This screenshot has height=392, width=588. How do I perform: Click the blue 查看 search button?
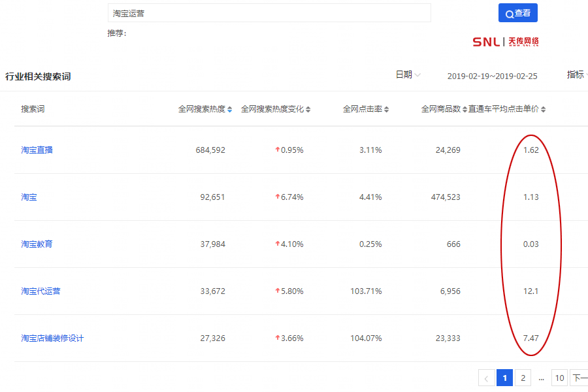[x=517, y=13]
